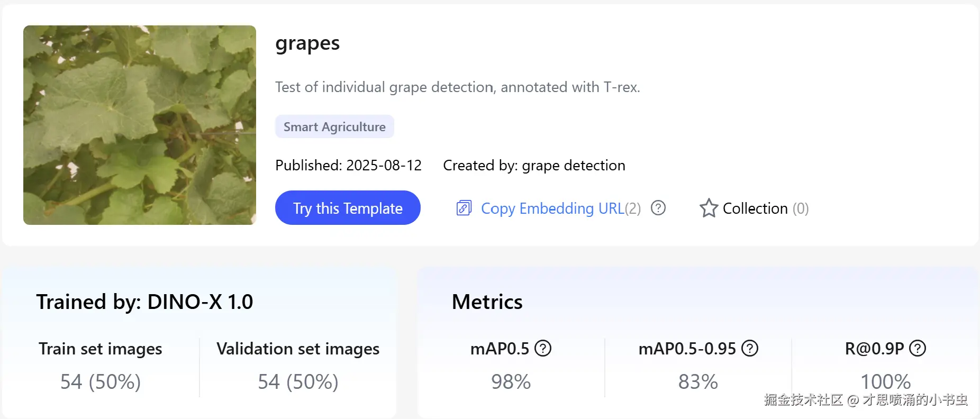Click the Trained by DINO-X 1.0 heading

pos(144,302)
